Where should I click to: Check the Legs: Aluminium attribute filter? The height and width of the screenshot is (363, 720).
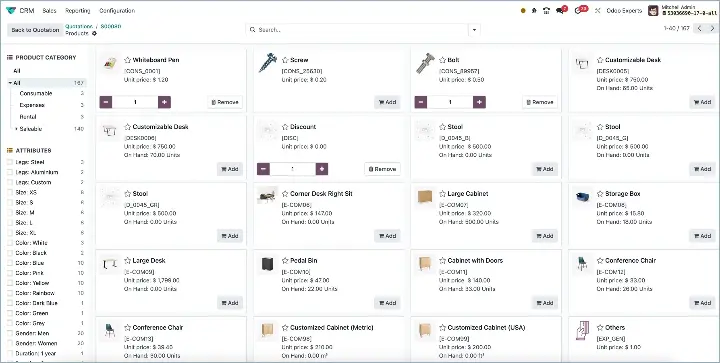[x=10, y=173]
